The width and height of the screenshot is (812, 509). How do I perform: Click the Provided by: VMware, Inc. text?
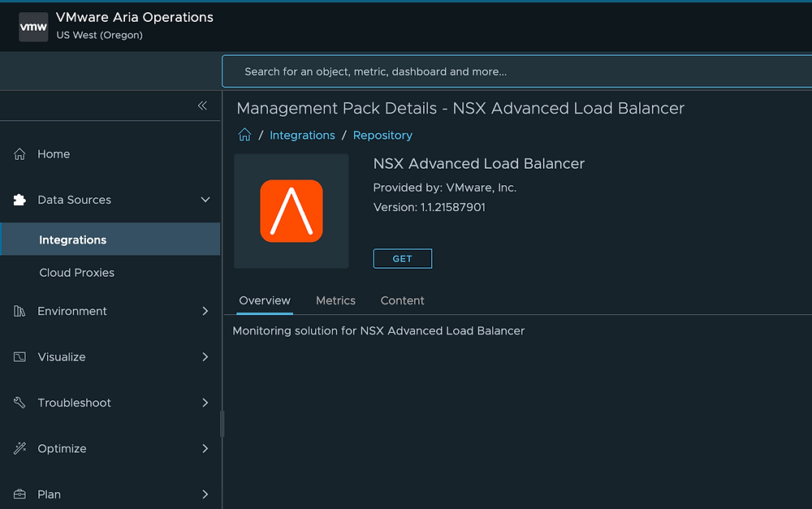[x=445, y=188]
